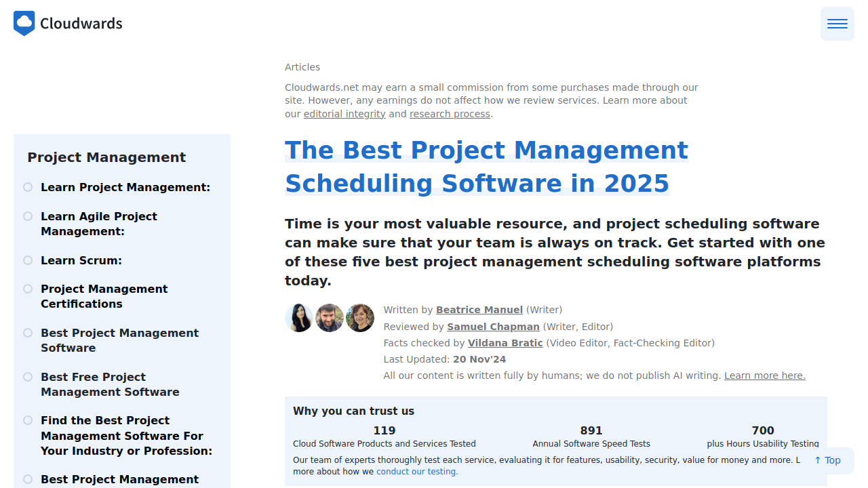Open Vildana Bratic fact-checker link

(505, 343)
